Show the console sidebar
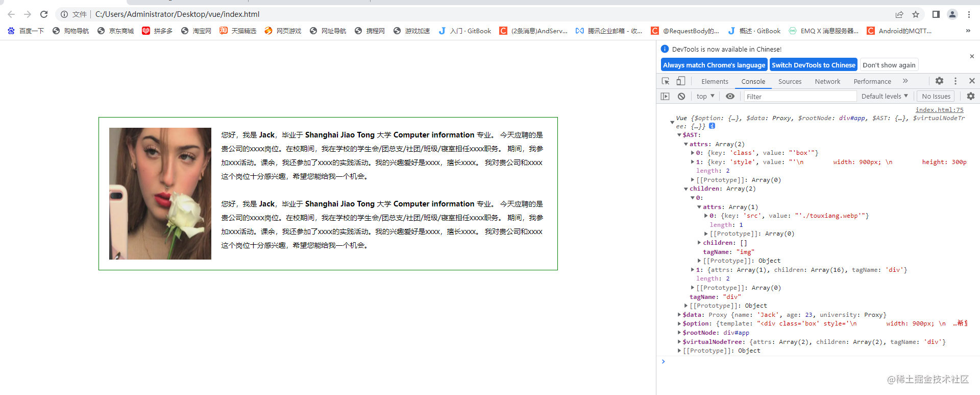Viewport: 980px width, 395px height. click(x=665, y=96)
